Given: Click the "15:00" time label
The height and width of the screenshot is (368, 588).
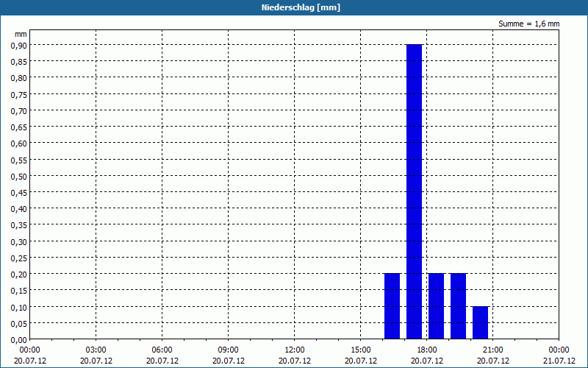Looking at the screenshot, I should (x=361, y=350).
